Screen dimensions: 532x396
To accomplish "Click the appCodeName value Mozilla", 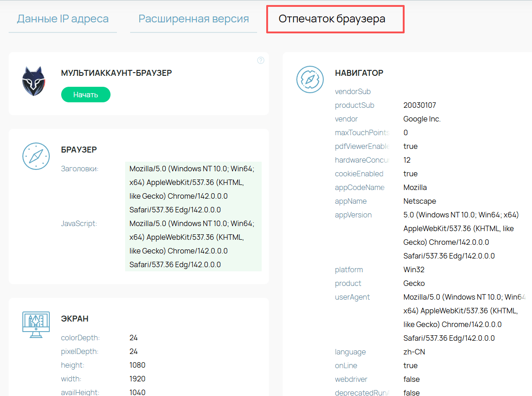I will [415, 187].
